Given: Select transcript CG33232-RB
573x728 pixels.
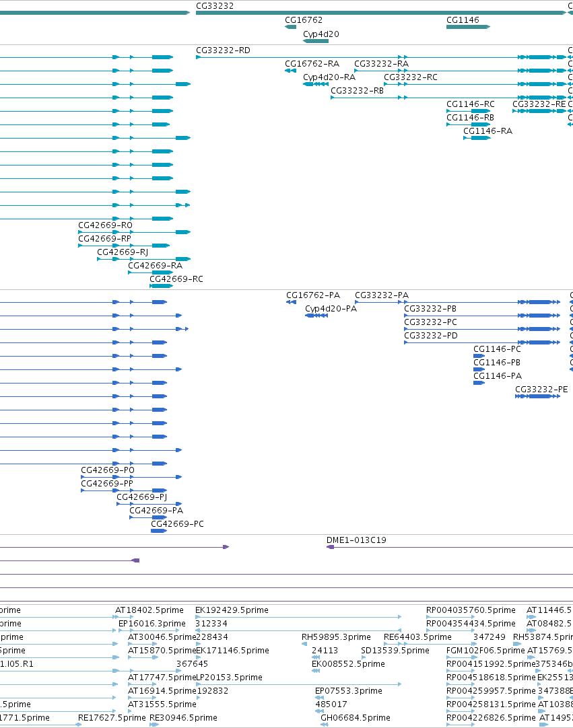Looking at the screenshot, I should pyautogui.click(x=357, y=91).
